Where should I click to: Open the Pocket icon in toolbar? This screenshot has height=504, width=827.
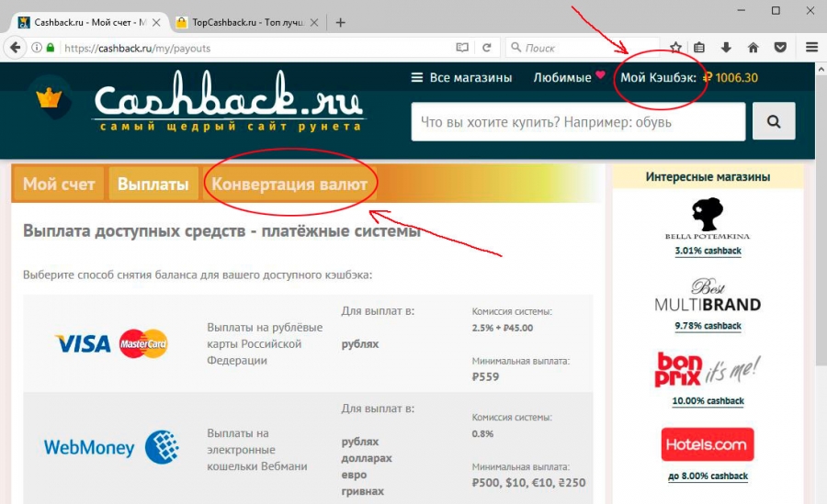click(780, 48)
